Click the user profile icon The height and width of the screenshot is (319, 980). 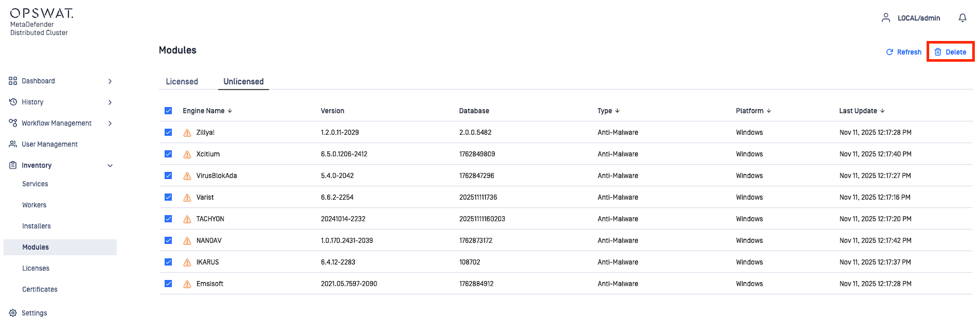886,18
